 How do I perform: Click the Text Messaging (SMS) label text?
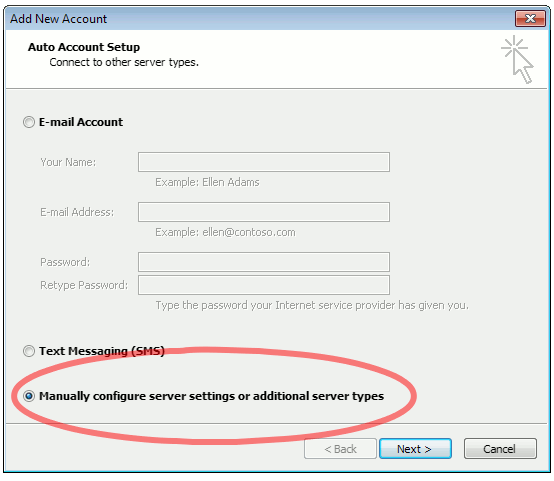tap(102, 351)
